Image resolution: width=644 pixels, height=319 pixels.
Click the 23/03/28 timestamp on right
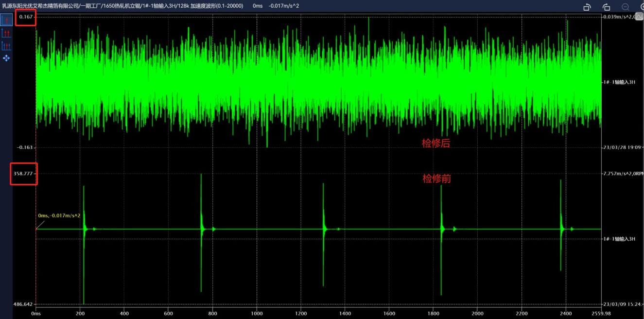pos(623,147)
